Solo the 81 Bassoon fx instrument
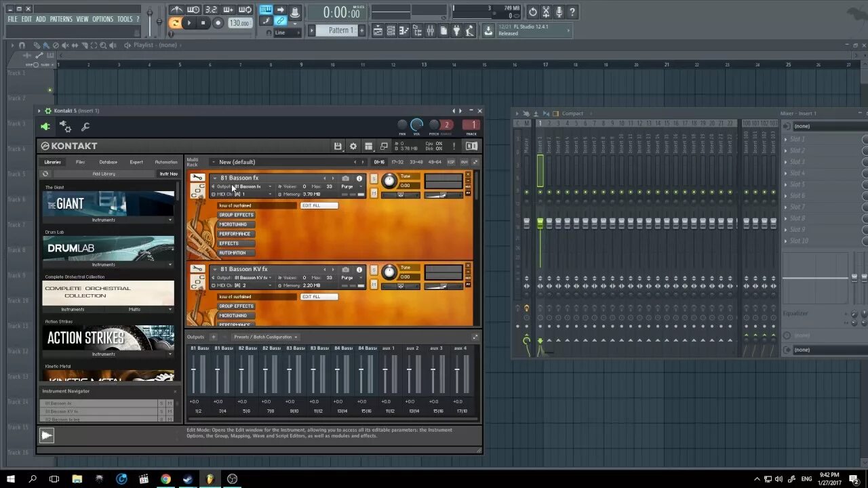The width and height of the screenshot is (868, 488). 373,178
